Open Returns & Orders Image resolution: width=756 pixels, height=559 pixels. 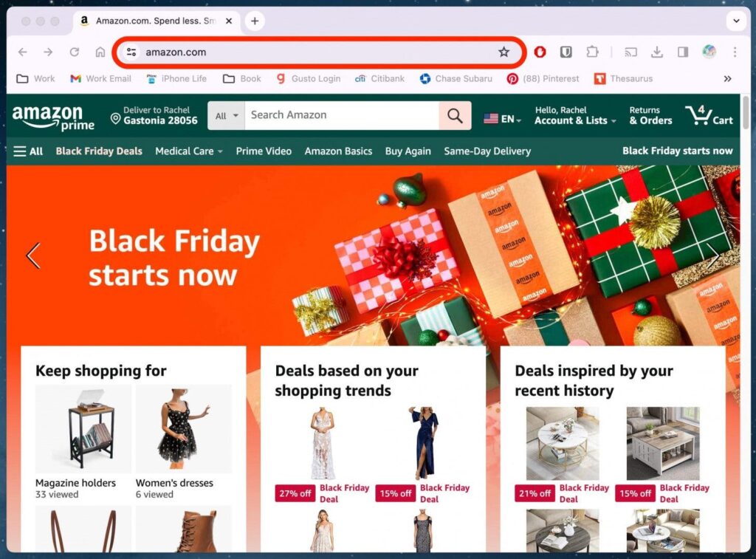coord(650,116)
